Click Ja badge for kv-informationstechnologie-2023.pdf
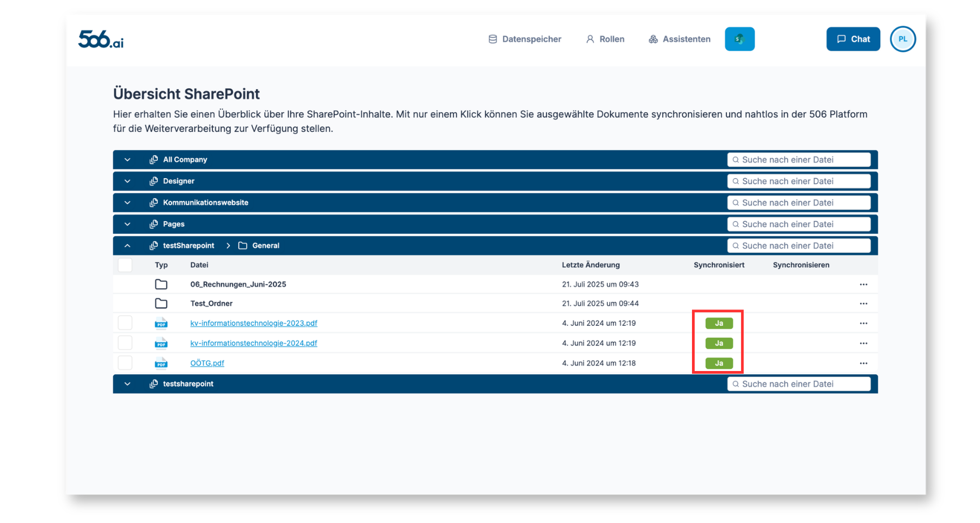The width and height of the screenshot is (980, 523). [x=719, y=323]
